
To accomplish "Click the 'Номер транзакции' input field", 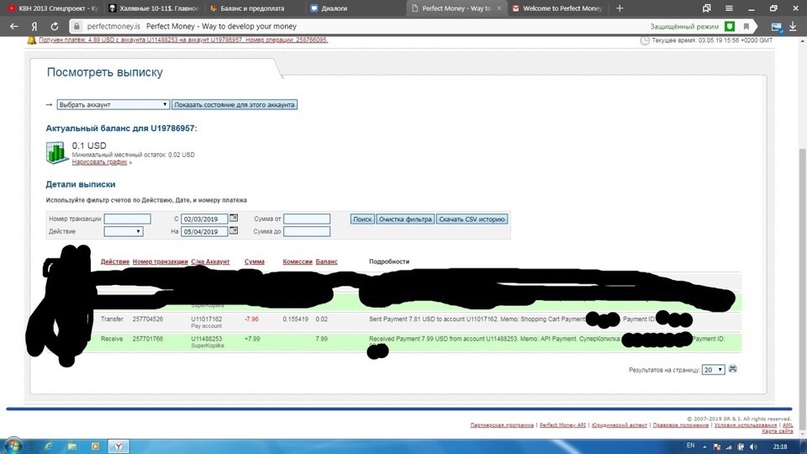I will (x=127, y=219).
